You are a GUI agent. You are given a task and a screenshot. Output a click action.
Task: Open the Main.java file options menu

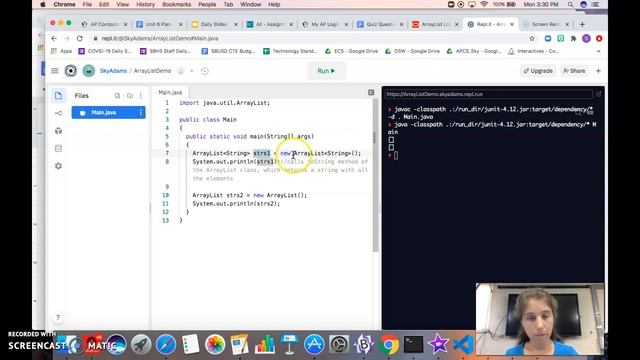click(x=141, y=113)
